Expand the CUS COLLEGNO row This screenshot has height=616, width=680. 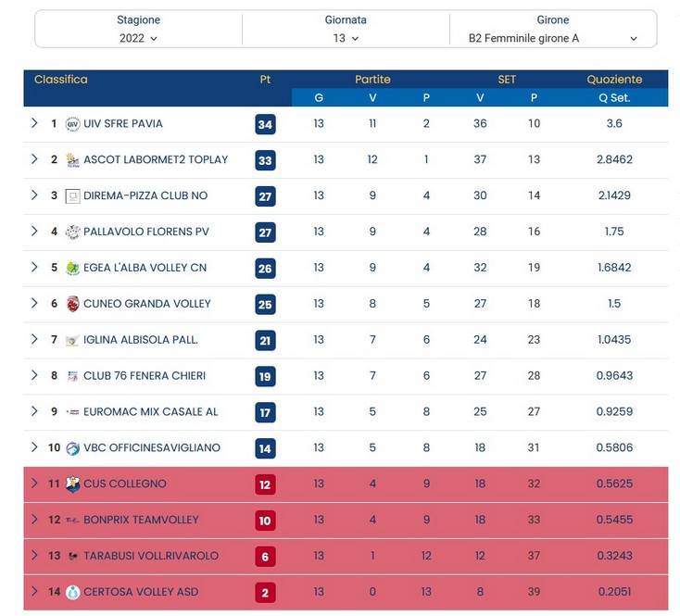[34, 483]
